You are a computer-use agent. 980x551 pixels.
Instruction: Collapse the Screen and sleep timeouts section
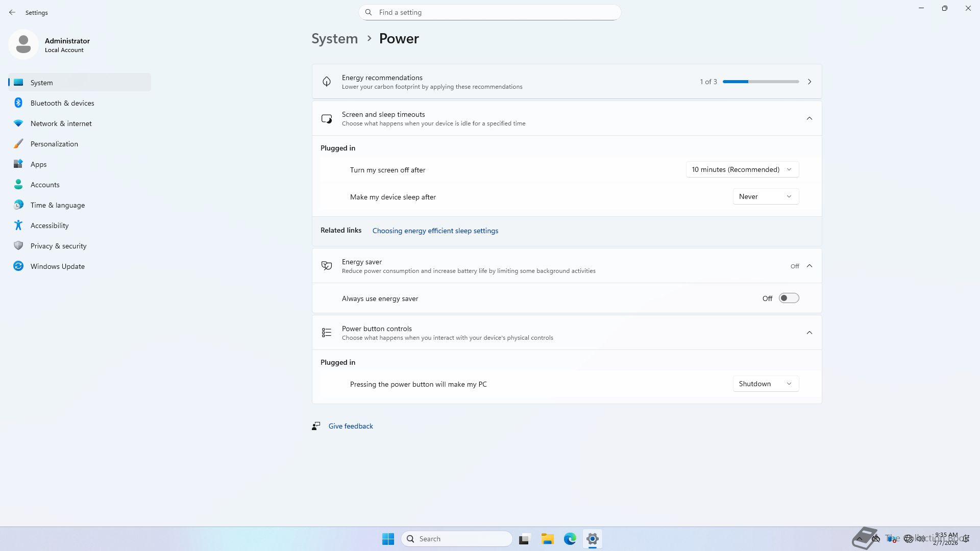(809, 118)
